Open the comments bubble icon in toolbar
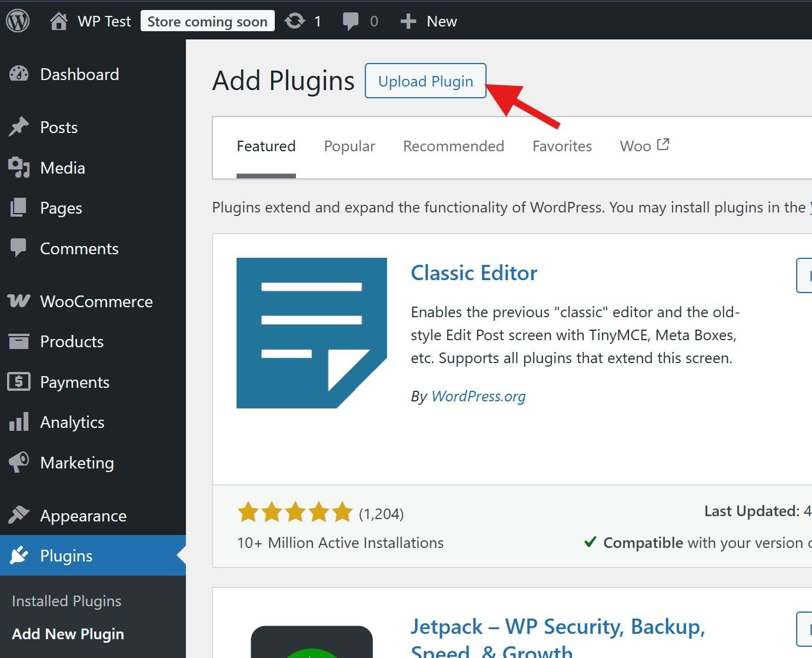 351,21
